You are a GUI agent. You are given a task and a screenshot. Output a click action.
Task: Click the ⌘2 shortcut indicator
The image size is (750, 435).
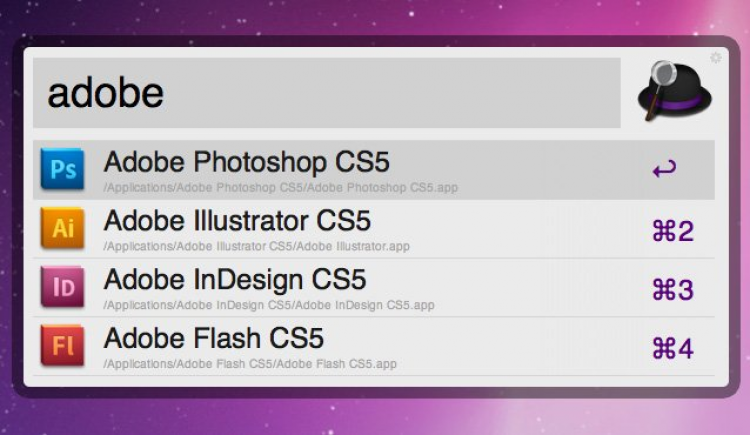tap(672, 231)
